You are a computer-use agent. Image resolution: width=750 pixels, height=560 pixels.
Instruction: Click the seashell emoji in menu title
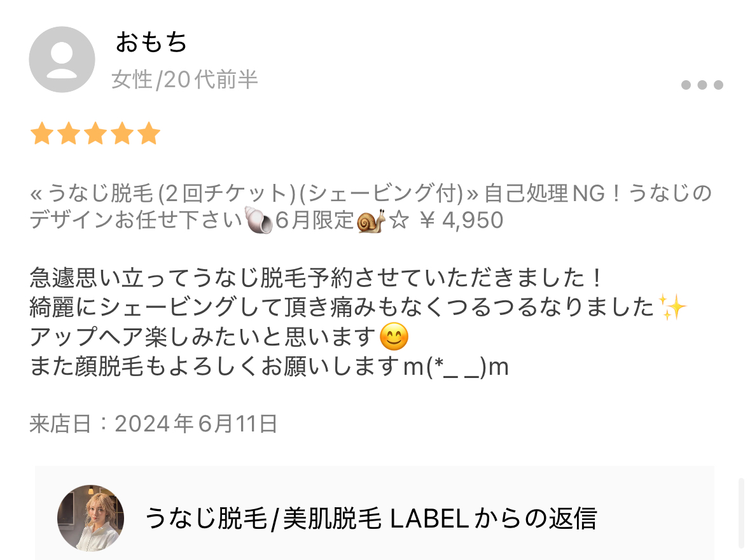coord(259,220)
